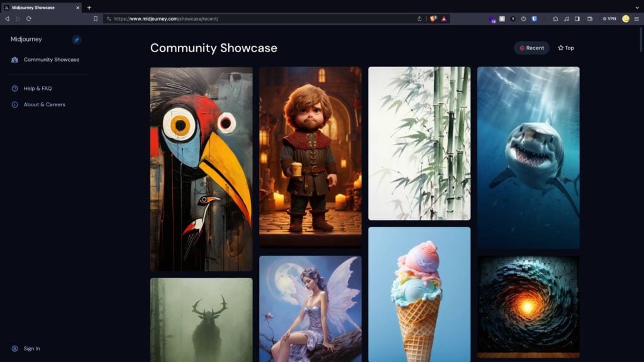Click the share icon in the address bar
Image resolution: width=644 pixels, height=362 pixels.
click(x=419, y=19)
